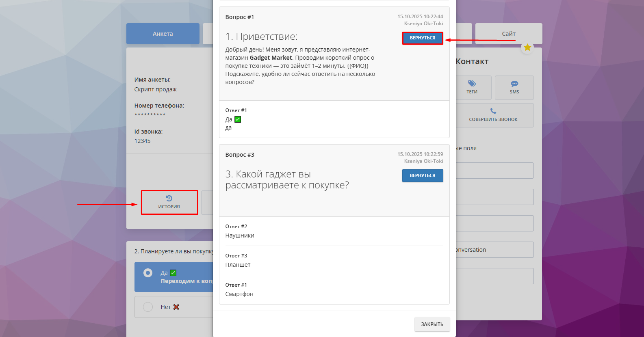The height and width of the screenshot is (337, 644).
Task: Click green checkmark in Ответ #1 of Вопрос #1
Action: point(238,119)
